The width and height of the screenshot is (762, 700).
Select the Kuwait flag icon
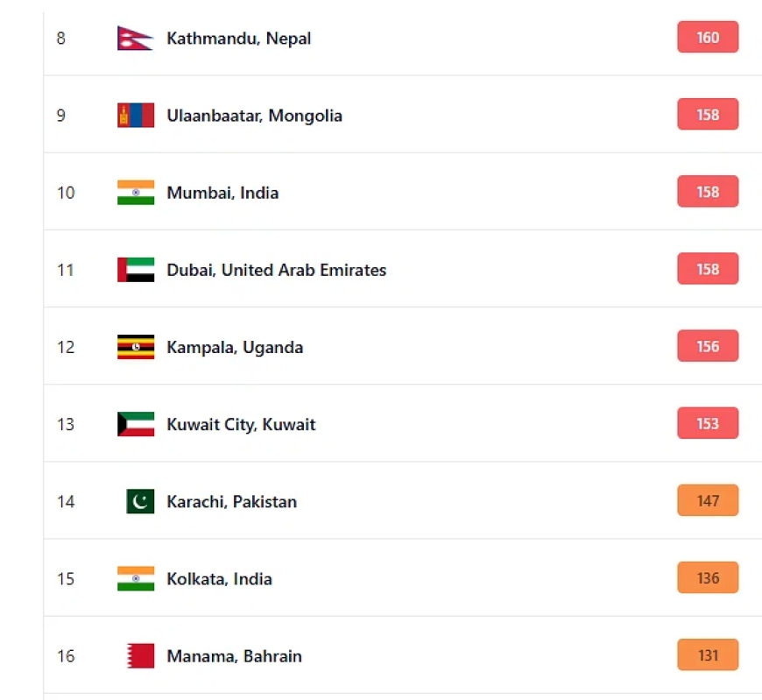(136, 424)
